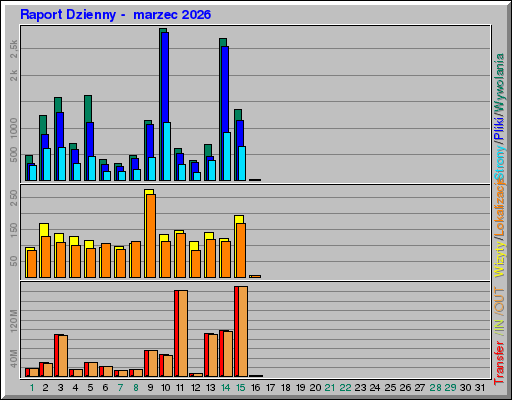Click the blue 'Pliki' legend label
The image size is (512, 400).
499,128
